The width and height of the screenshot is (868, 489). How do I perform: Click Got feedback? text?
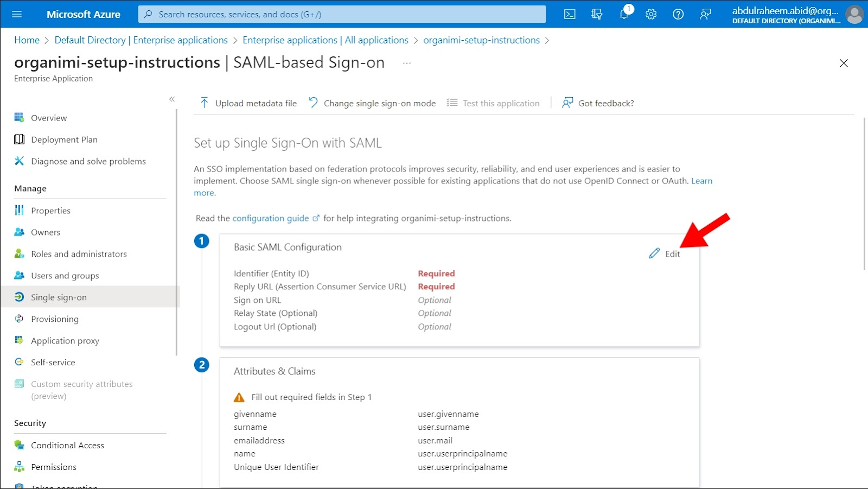[606, 103]
